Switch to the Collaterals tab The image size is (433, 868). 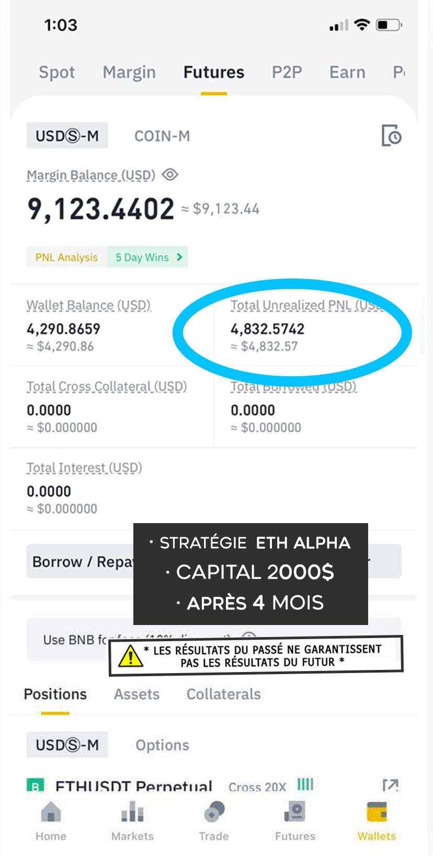click(223, 694)
